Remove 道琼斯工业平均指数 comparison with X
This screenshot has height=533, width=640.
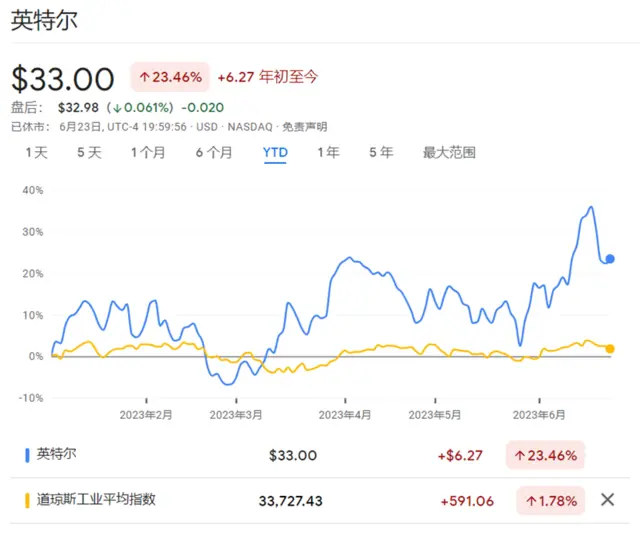607,500
